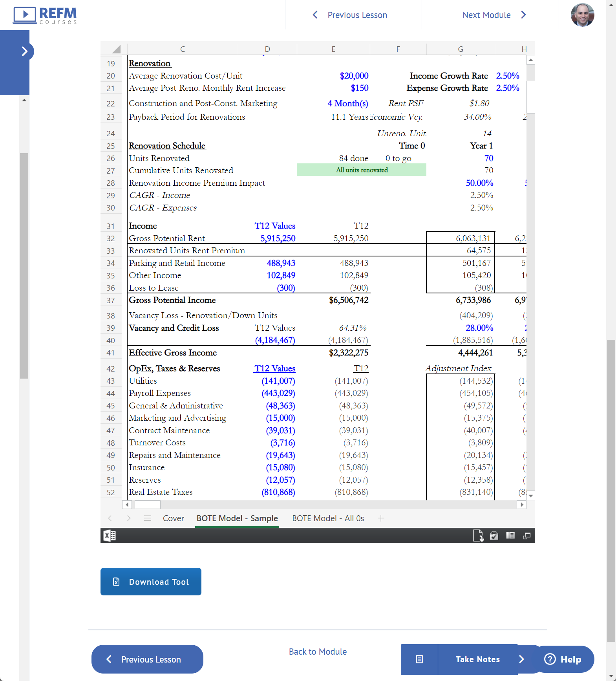Click the Excel logo icon in embed footer
Viewport: 616px width, 681px height.
[110, 535]
